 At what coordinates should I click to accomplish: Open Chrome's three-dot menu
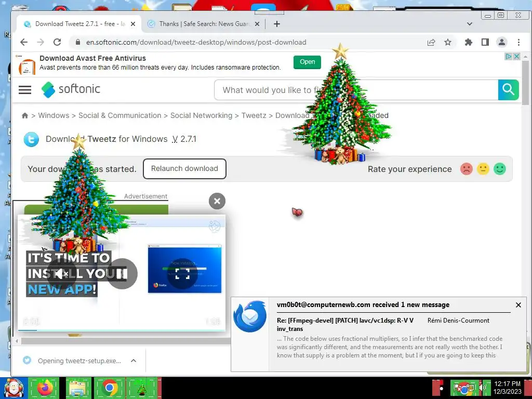pos(518,43)
